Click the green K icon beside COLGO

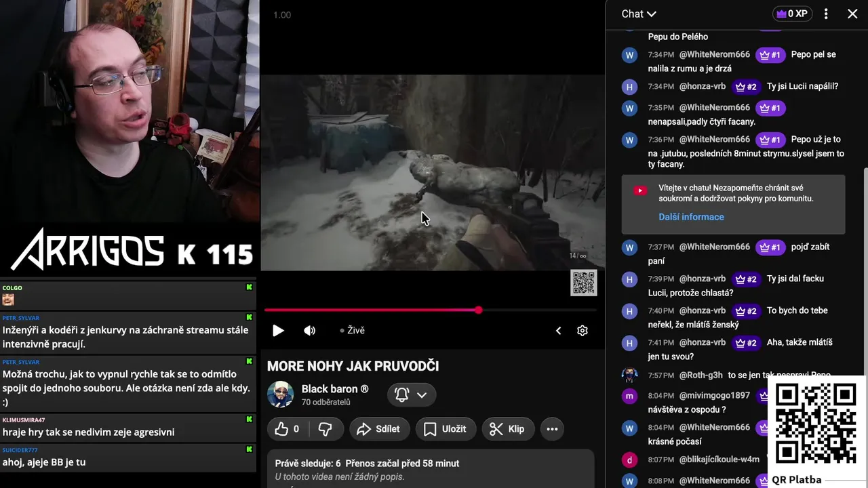[x=249, y=287]
